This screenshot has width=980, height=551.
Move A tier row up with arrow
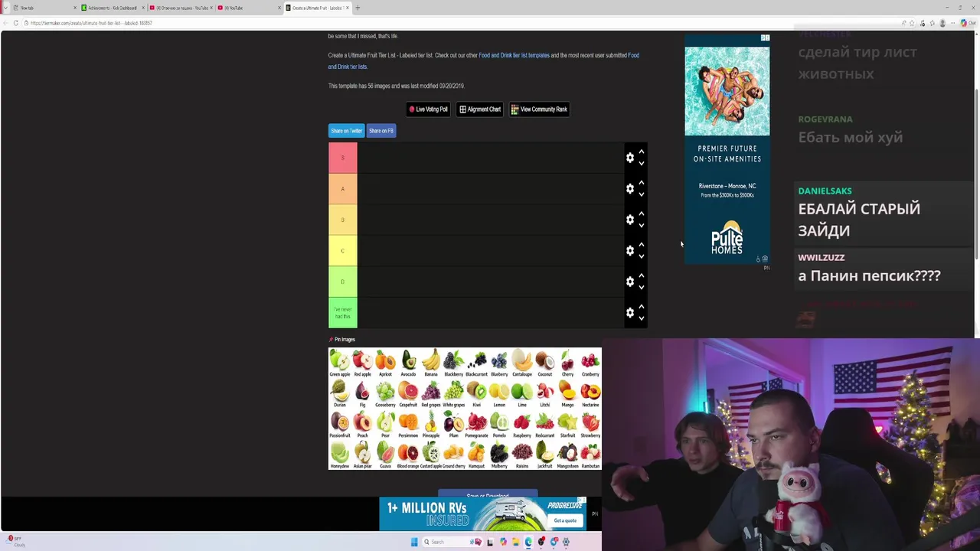pos(642,183)
